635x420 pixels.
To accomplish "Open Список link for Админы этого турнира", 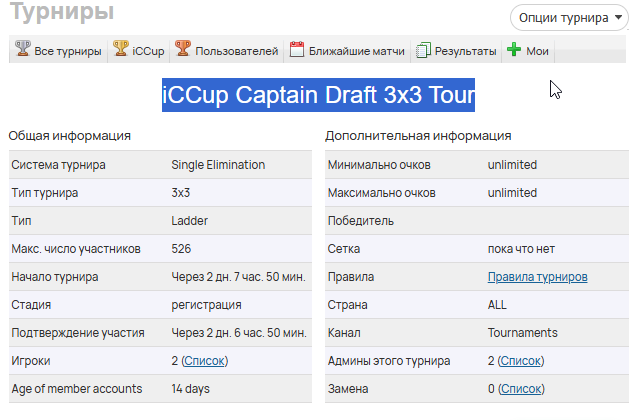I will coord(520,361).
